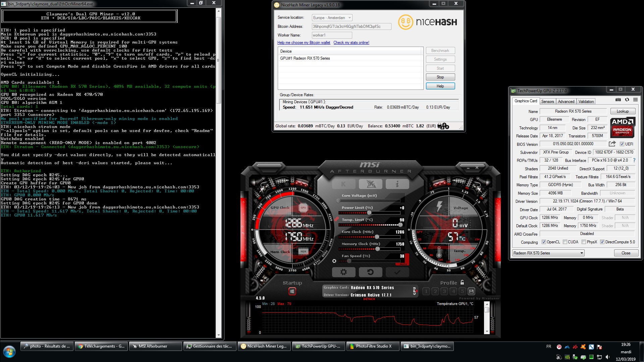Apply Afterburner changes with the checkmark icon
The height and width of the screenshot is (362, 644).
pos(397,272)
